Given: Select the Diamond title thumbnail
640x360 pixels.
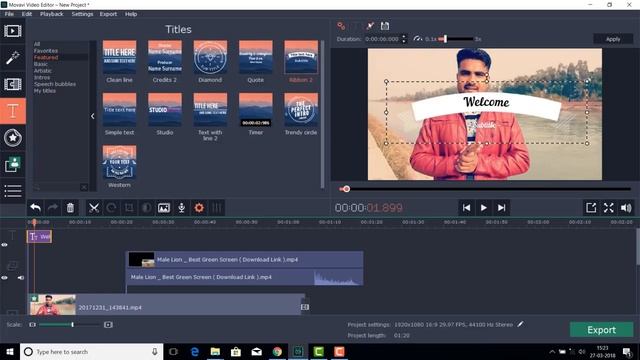Looking at the screenshot, I should tap(210, 57).
